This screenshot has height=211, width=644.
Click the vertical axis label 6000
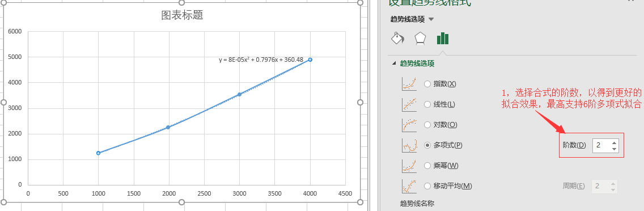click(x=15, y=32)
